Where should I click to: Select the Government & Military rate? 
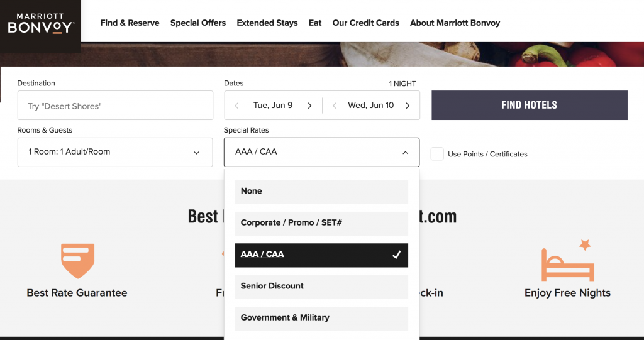click(x=321, y=318)
